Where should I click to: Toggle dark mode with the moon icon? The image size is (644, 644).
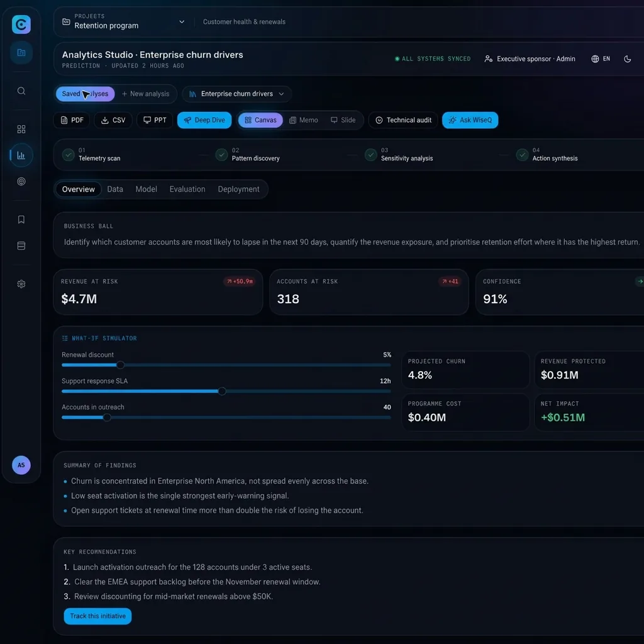[x=627, y=58]
